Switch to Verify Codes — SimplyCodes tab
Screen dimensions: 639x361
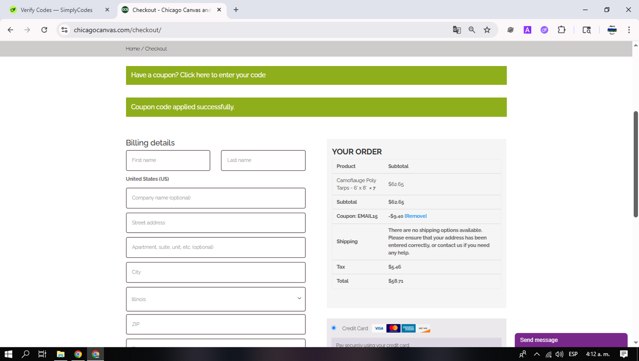pyautogui.click(x=57, y=10)
